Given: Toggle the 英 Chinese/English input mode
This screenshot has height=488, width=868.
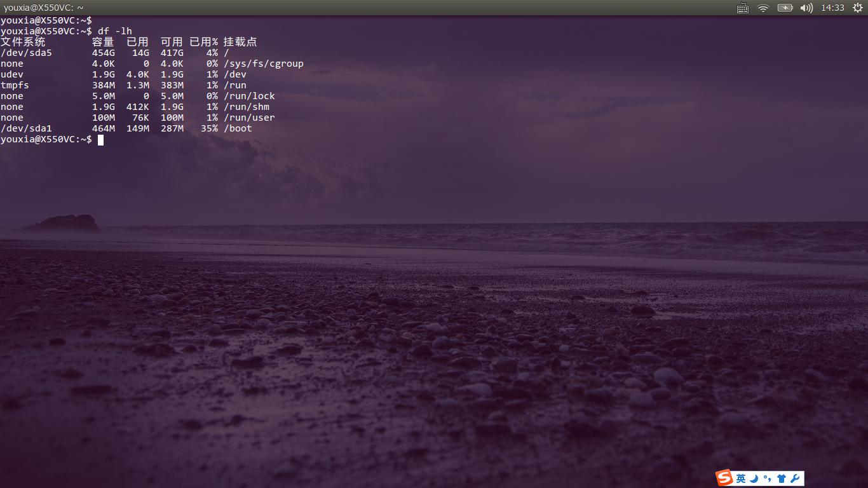Looking at the screenshot, I should tap(741, 478).
